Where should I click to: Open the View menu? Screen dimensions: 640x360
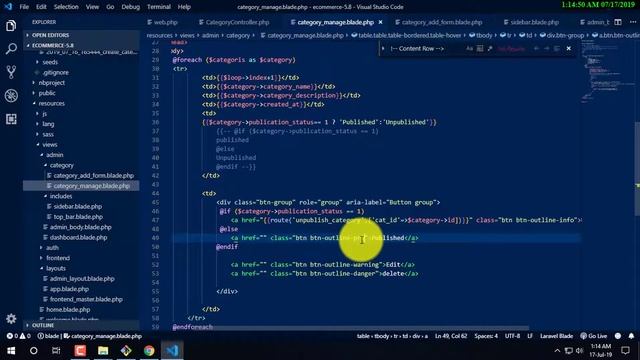(x=92, y=7)
